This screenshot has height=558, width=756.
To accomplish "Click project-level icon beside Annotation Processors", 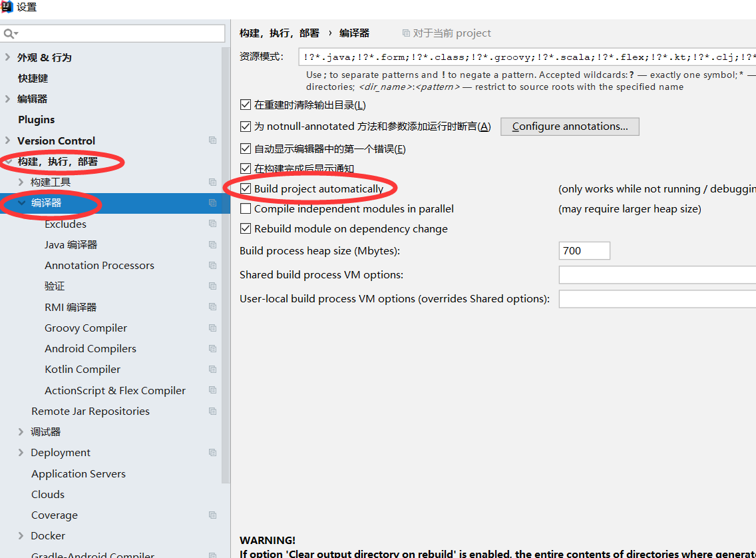I will click(x=213, y=265).
